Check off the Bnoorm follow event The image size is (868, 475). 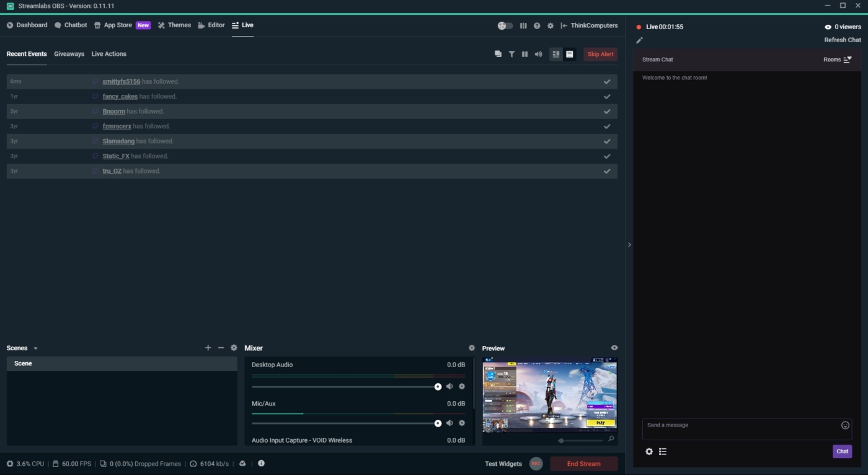click(x=607, y=111)
